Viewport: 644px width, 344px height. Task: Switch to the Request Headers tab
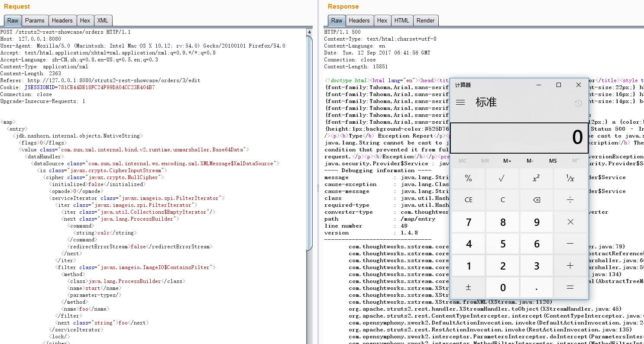[x=62, y=20]
